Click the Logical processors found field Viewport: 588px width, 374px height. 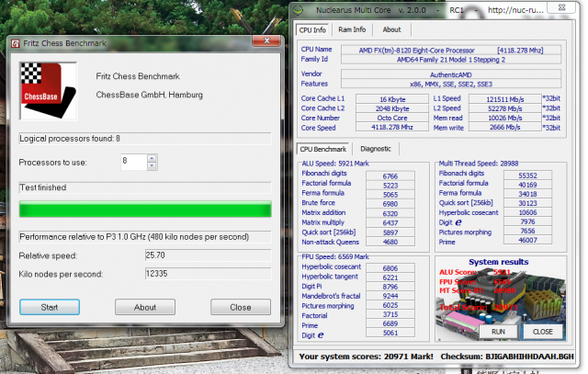click(x=145, y=139)
